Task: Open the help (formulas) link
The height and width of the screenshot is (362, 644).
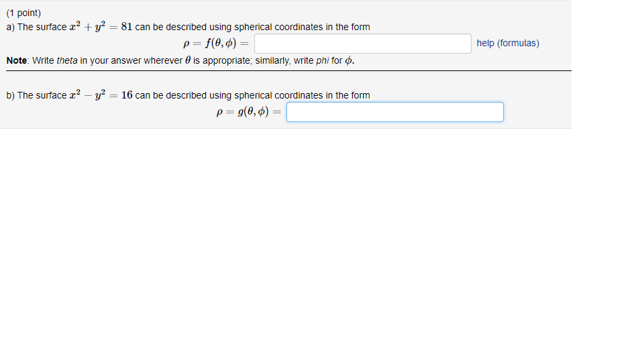Action: [x=508, y=44]
